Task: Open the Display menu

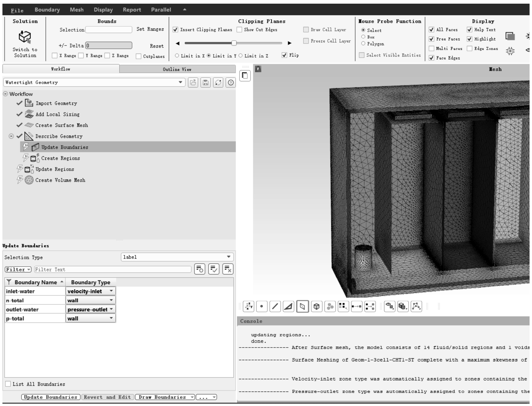Action: [x=103, y=10]
